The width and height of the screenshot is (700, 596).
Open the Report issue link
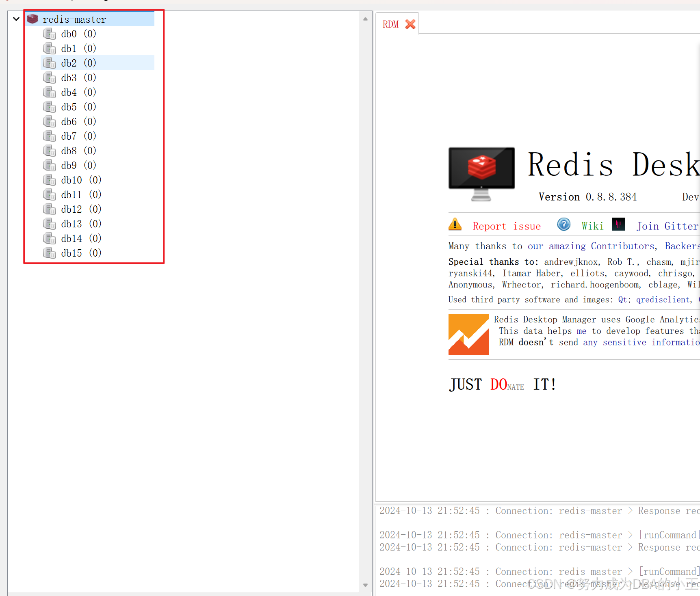[x=507, y=226]
